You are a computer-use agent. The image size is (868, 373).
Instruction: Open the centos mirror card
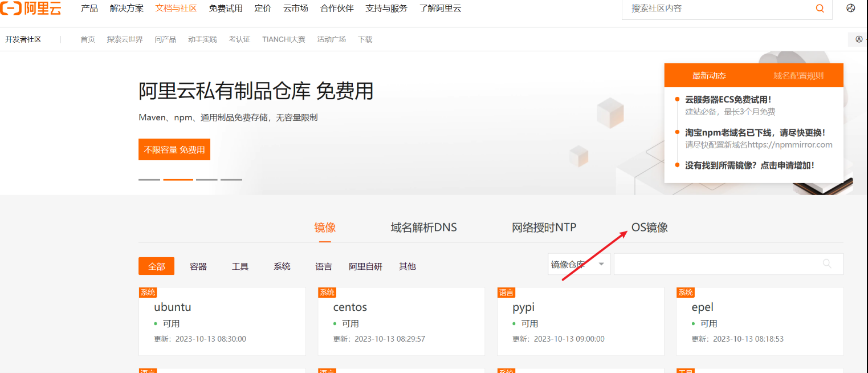[x=401, y=322]
